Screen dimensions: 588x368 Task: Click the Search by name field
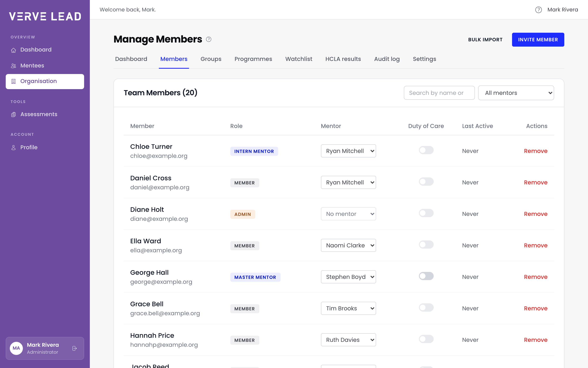(439, 93)
